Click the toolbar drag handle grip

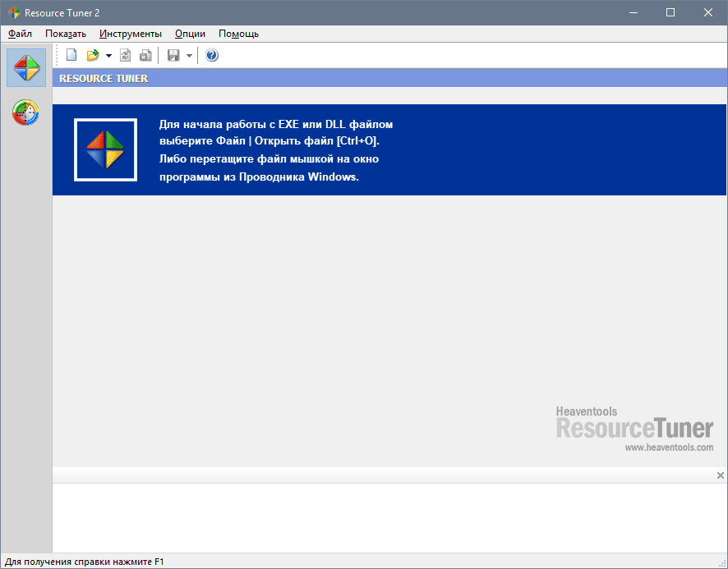(57, 56)
